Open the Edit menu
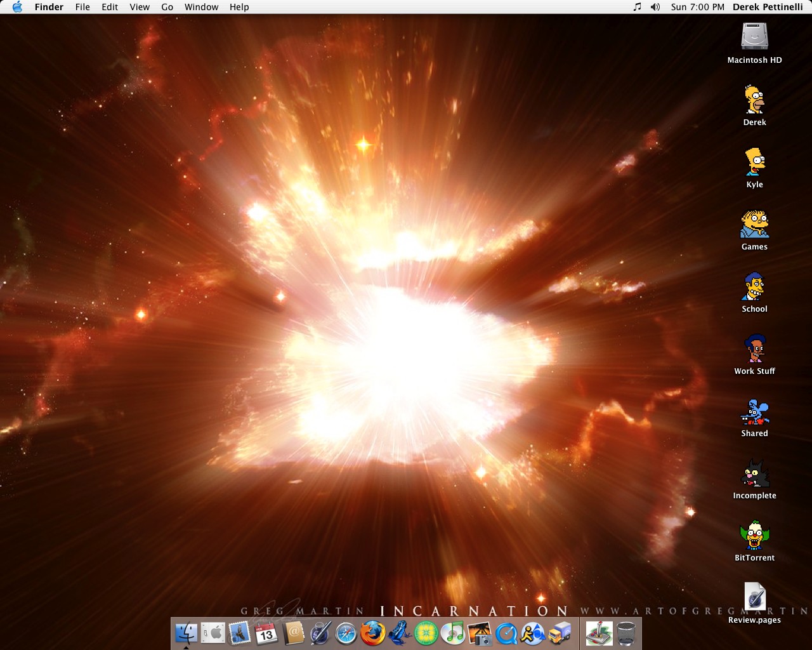The width and height of the screenshot is (812, 650). coord(110,7)
